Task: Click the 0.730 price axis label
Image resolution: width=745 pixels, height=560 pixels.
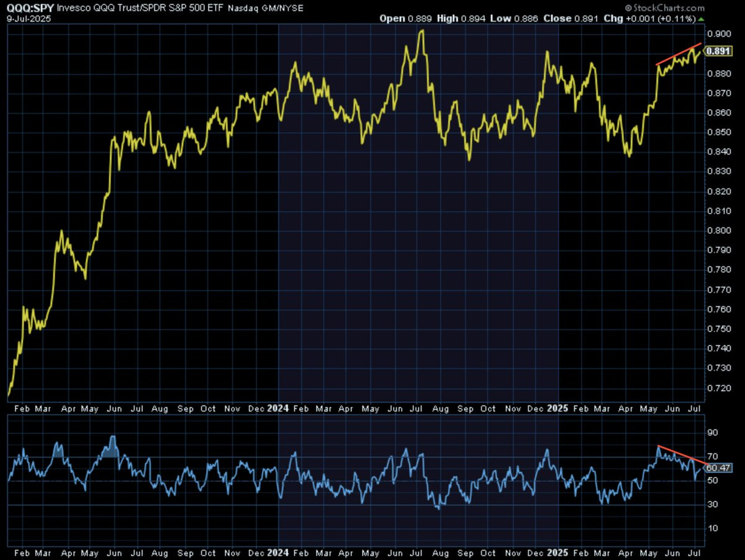Action: (x=720, y=368)
